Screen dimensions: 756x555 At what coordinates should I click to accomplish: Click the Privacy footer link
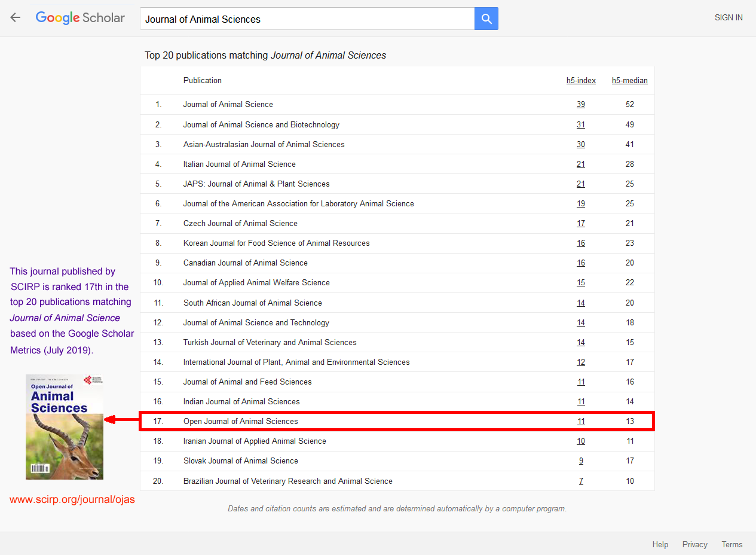695,545
